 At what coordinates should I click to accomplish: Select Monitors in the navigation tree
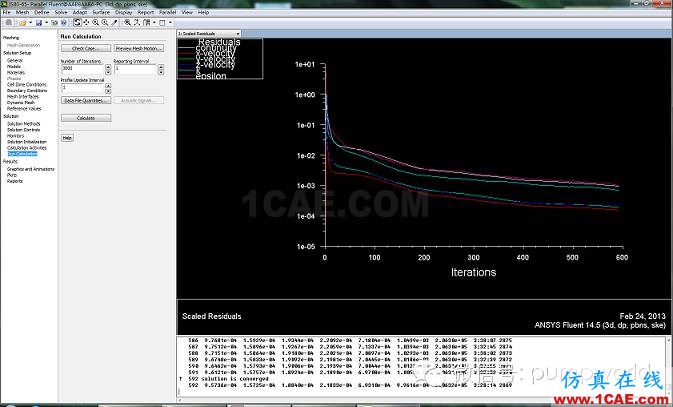tap(15, 136)
